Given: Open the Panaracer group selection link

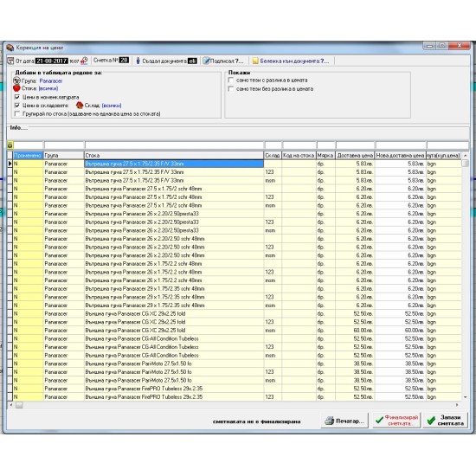Looking at the screenshot, I should pos(51,80).
